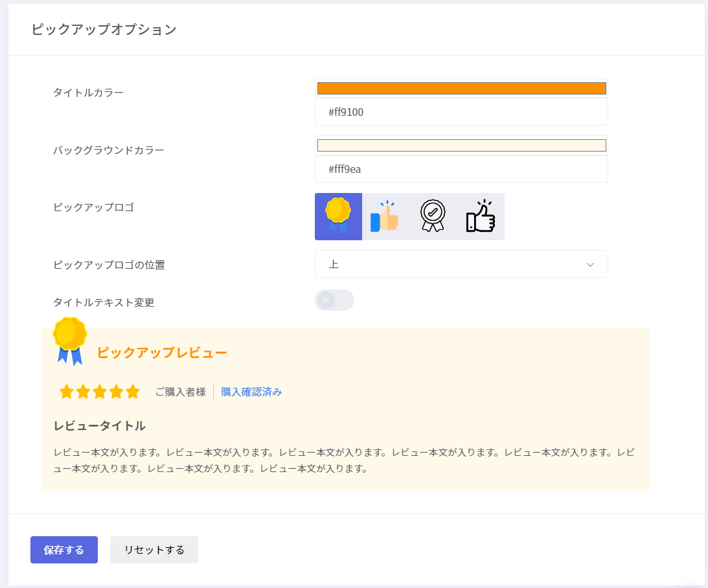Click the 保存する button
Screen dimensions: 708x588
64,550
